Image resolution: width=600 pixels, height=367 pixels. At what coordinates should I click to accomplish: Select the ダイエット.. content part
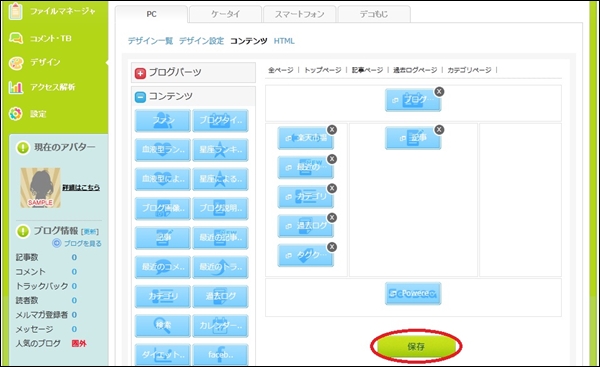tap(163, 355)
